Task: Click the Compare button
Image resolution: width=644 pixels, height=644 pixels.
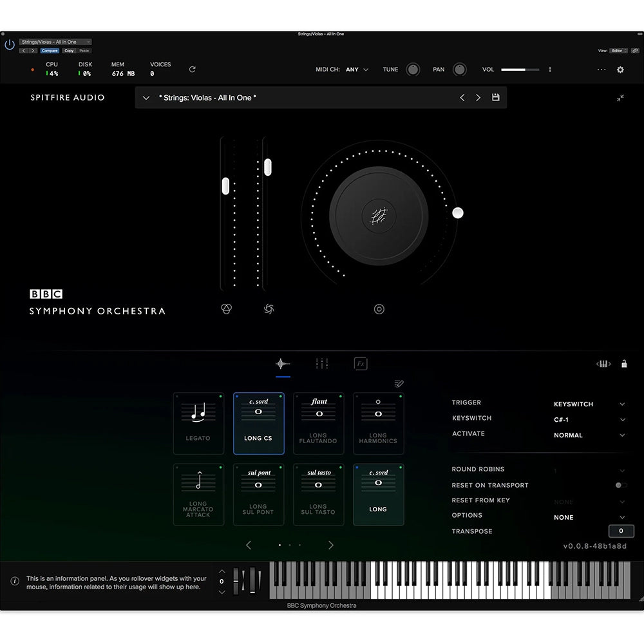Action: [x=50, y=50]
